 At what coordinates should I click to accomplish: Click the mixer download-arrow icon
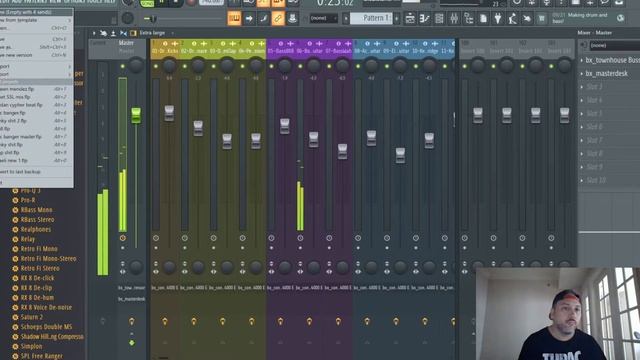point(113,33)
